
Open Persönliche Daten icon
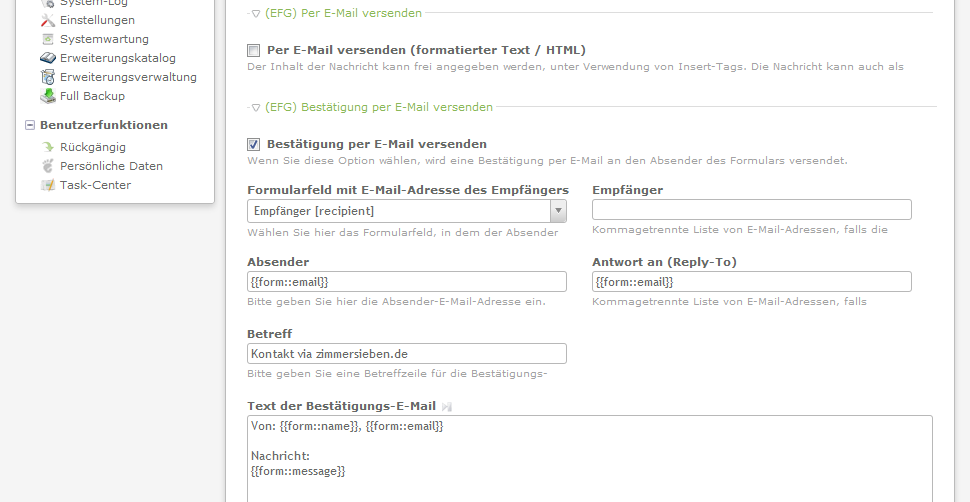pyautogui.click(x=48, y=166)
